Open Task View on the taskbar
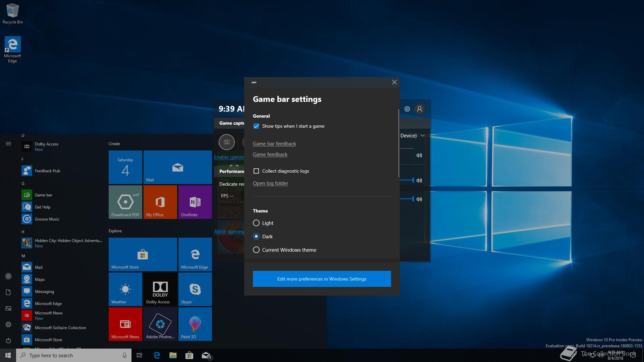 (x=140, y=355)
